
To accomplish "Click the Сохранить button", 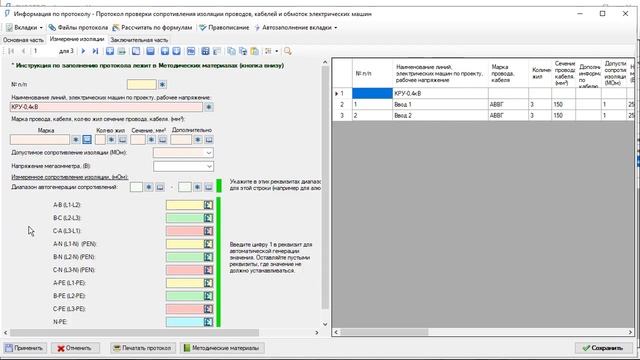I will pyautogui.click(x=603, y=348).
